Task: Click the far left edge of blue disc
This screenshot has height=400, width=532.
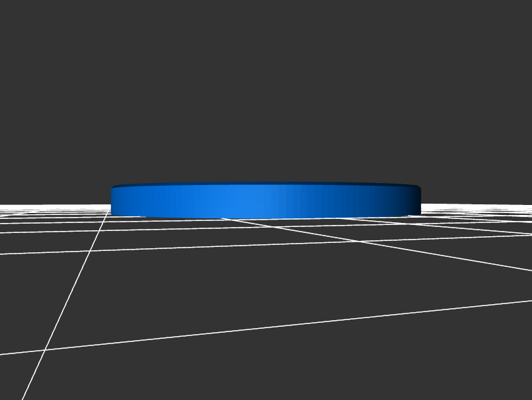Action: 113,201
